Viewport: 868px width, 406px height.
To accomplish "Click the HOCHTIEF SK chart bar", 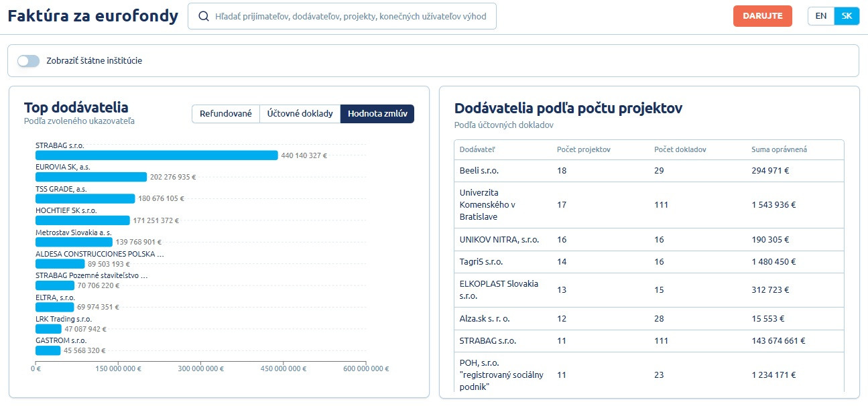I will pyautogui.click(x=82, y=220).
